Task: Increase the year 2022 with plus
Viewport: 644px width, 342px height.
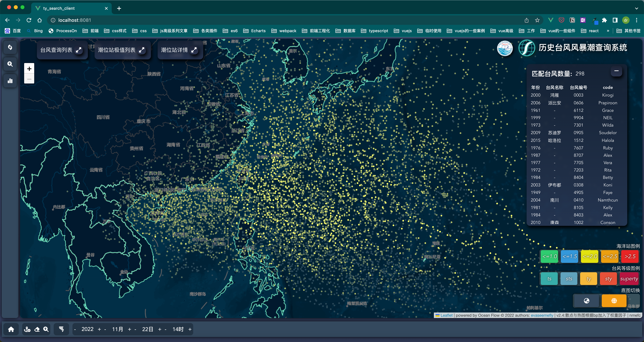Action: pos(99,329)
